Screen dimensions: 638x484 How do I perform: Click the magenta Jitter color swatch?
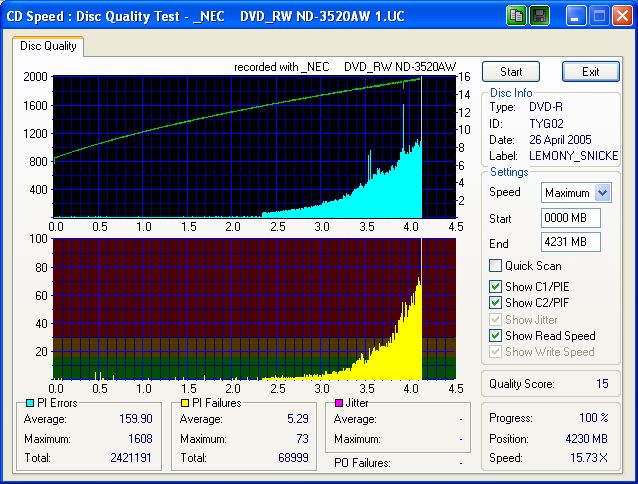338,403
